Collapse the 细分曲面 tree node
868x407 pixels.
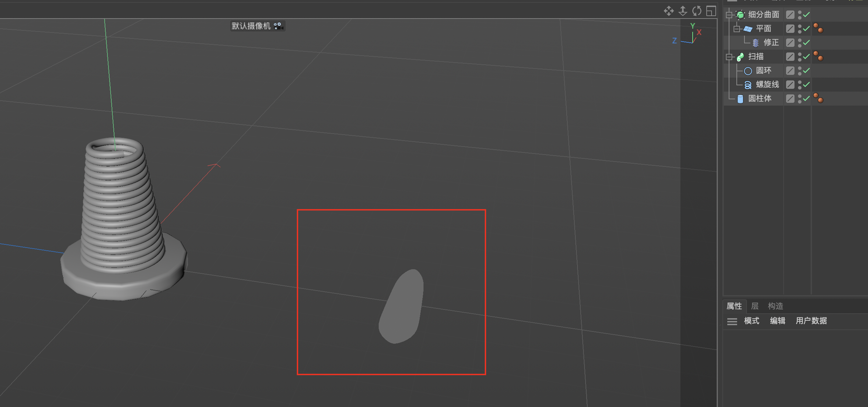pos(729,15)
